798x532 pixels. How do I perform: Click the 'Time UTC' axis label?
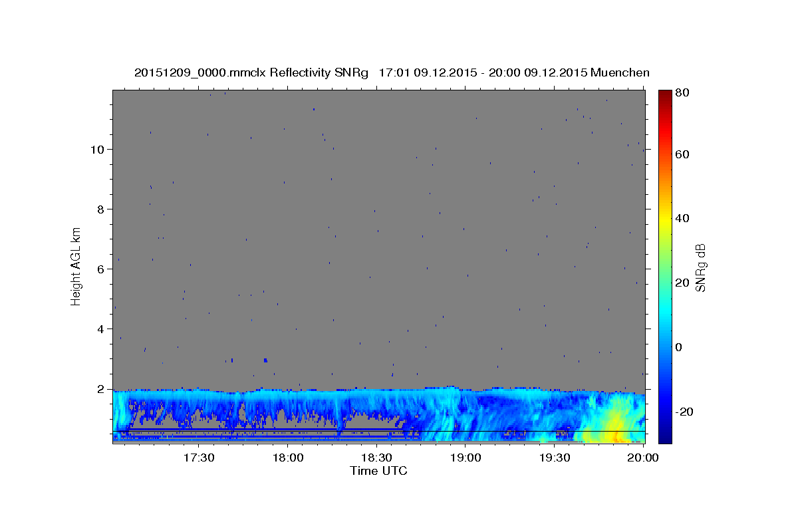pos(378,471)
